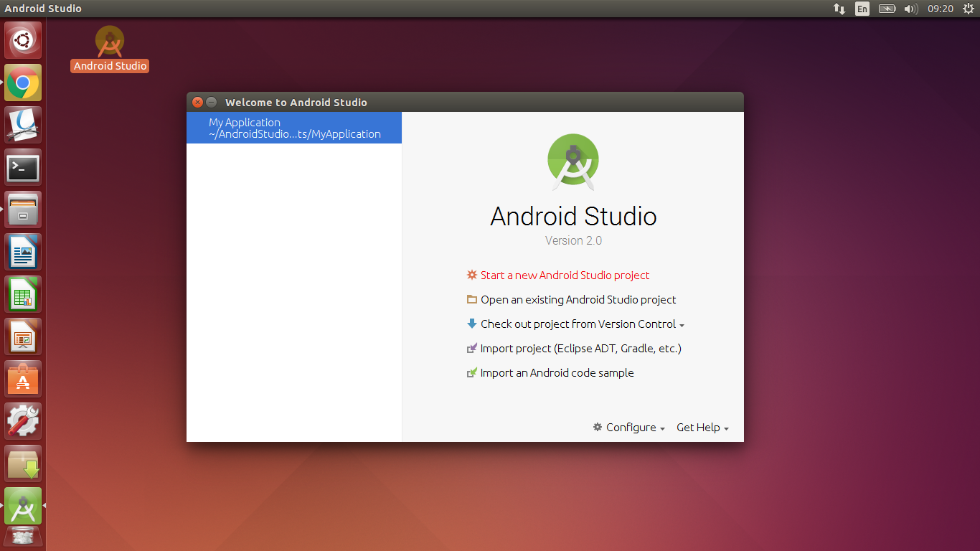Screen dimensions: 980x551
Task: Open the Software Updater launcher icon
Action: click(x=23, y=464)
